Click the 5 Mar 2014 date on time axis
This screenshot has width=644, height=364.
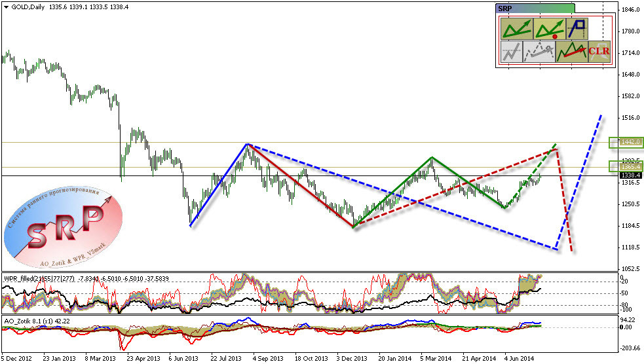coord(436,359)
